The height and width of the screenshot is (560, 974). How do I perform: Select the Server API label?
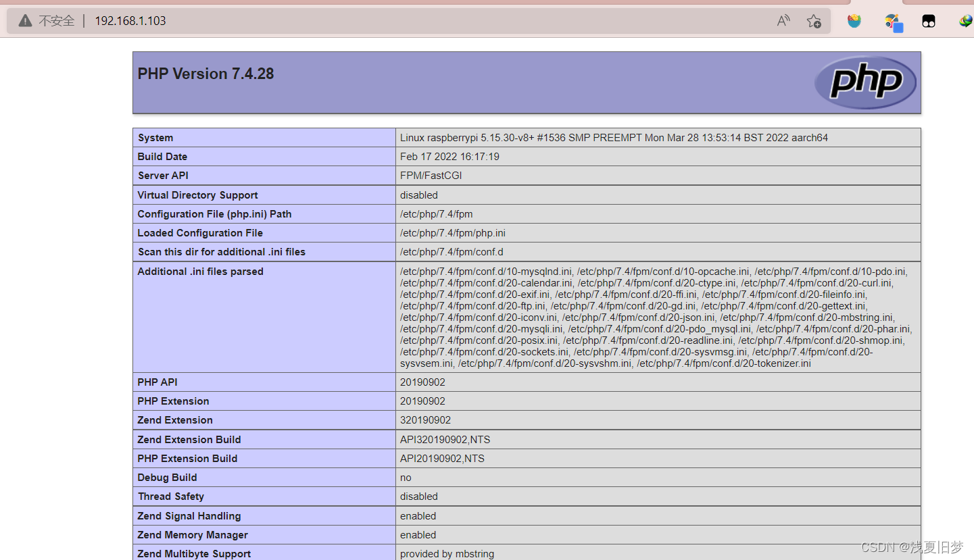(163, 176)
